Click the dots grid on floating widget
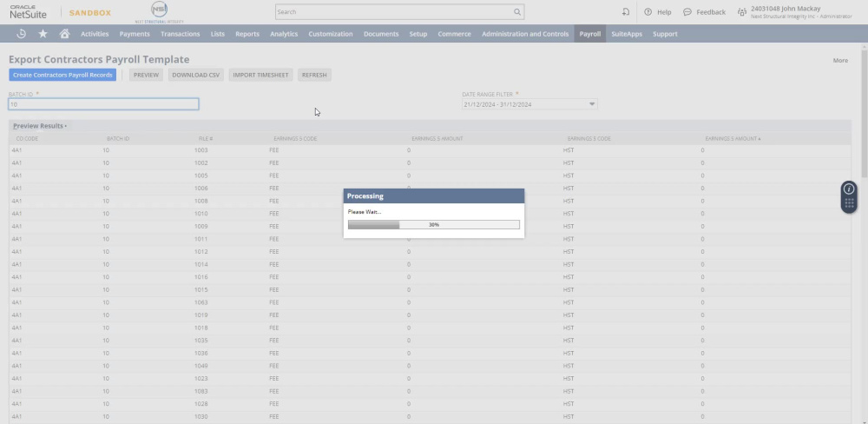This screenshot has height=424, width=868. [849, 203]
